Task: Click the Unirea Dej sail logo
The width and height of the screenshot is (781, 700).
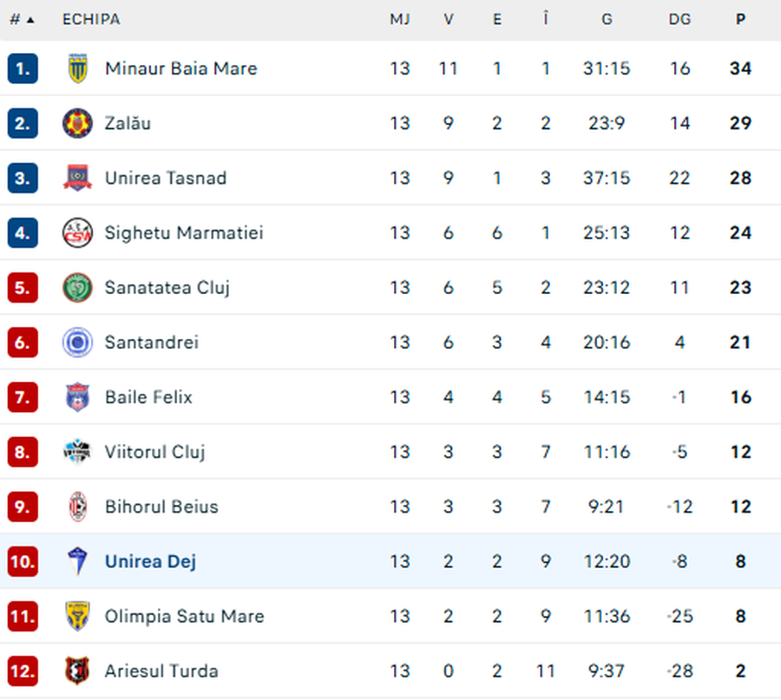Action: (x=78, y=561)
